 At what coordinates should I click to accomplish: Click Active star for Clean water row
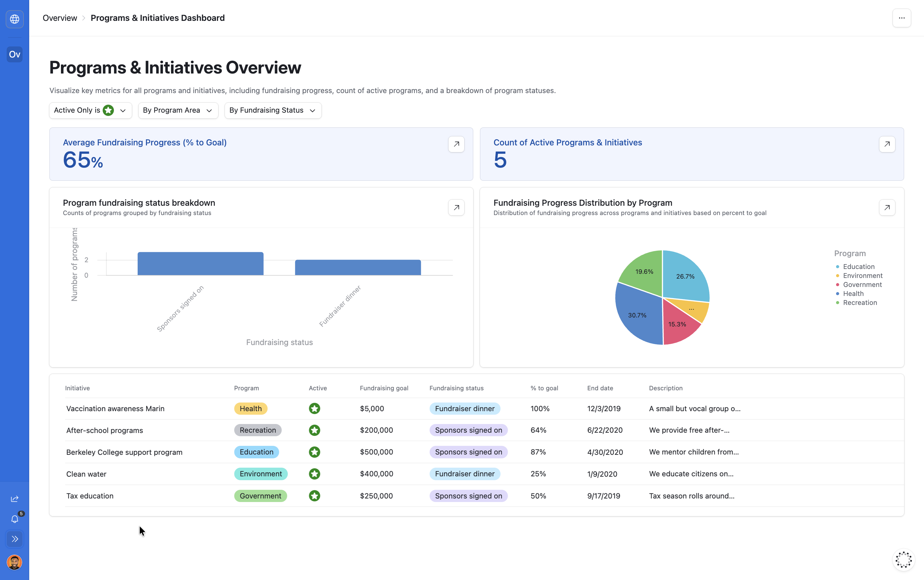(x=314, y=474)
